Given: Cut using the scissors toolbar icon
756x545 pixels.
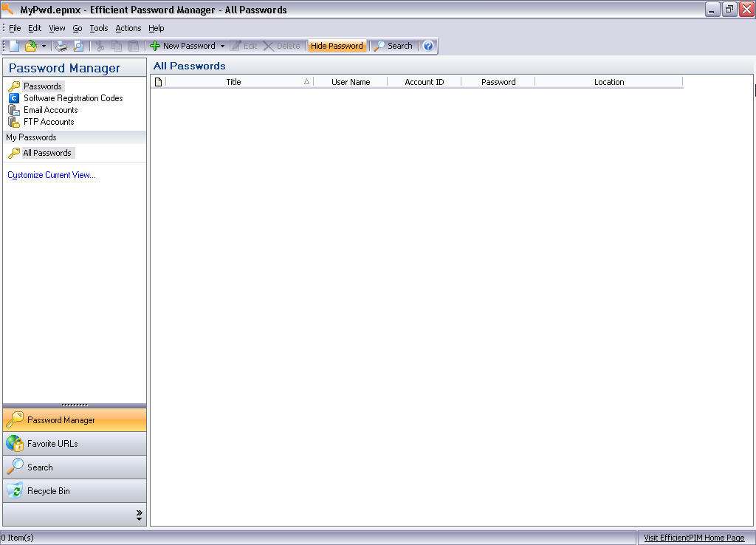Looking at the screenshot, I should point(100,46).
